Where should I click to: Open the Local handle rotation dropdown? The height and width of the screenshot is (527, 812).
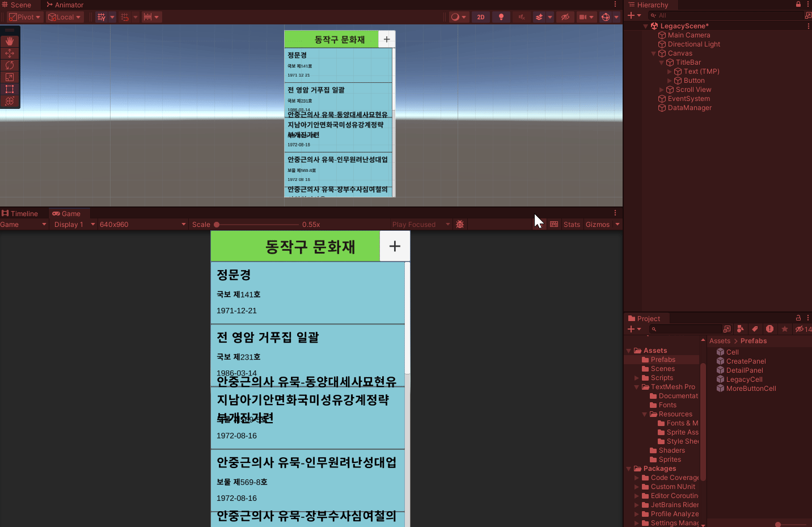tap(64, 17)
